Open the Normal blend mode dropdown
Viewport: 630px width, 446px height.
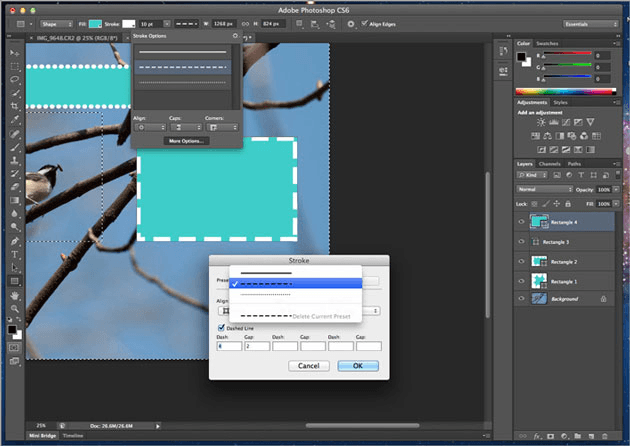[x=543, y=188]
